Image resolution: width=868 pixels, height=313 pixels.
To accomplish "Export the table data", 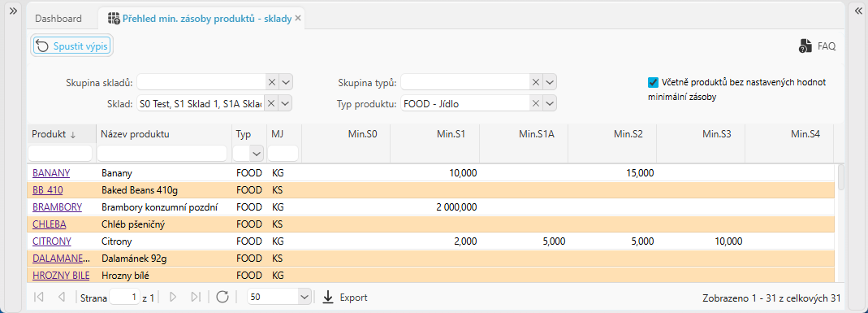I will [x=345, y=298].
